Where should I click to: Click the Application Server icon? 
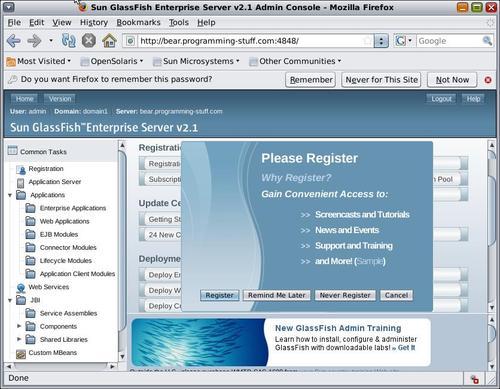pos(21,183)
